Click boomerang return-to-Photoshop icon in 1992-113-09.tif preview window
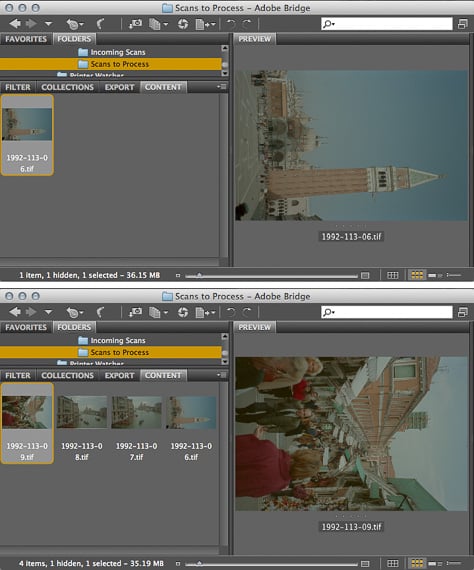The image size is (474, 570). click(x=100, y=312)
